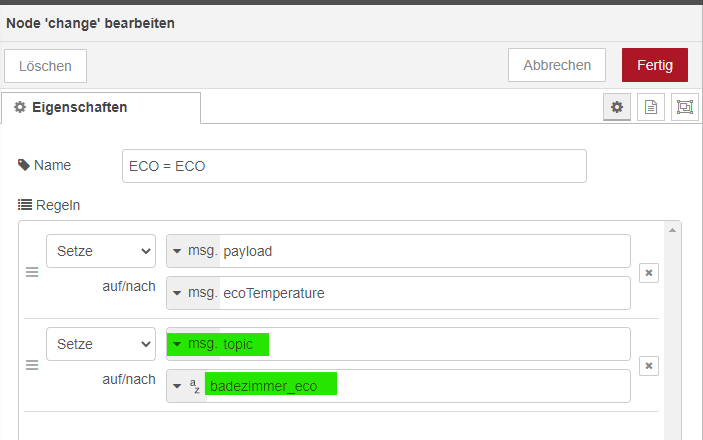Click the Fertig button
The width and height of the screenshot is (703, 440).
tap(655, 65)
